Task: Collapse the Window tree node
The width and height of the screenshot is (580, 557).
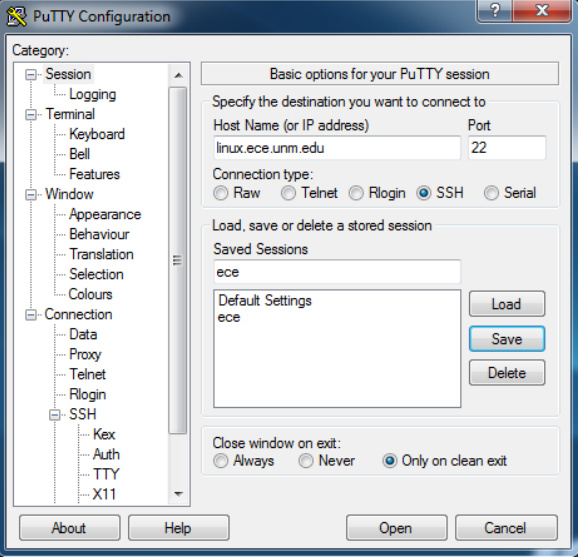Action: (31, 195)
